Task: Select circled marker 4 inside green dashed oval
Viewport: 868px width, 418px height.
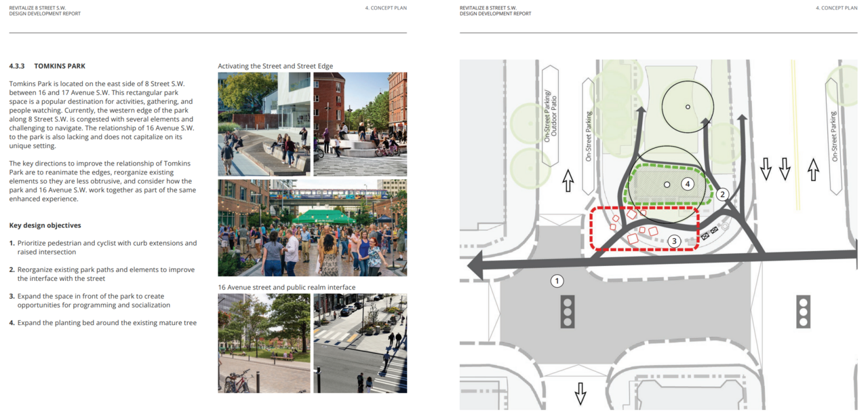Action: 687,184
